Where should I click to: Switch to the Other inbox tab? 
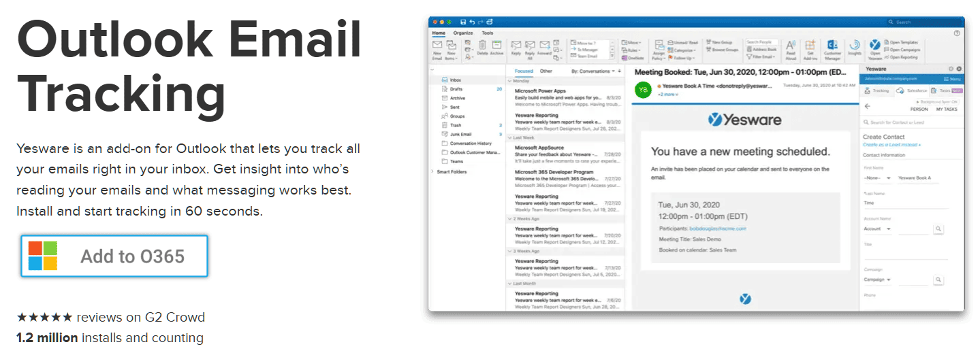point(546,71)
